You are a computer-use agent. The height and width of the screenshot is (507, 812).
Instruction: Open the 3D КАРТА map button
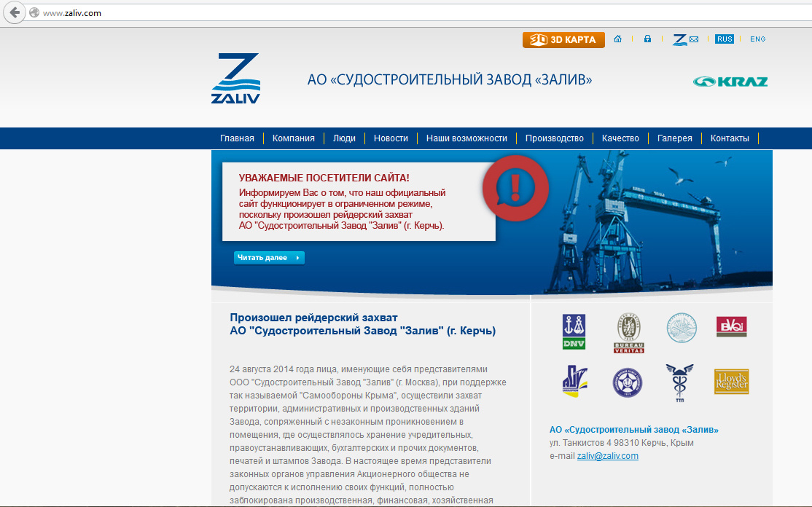[x=563, y=40]
